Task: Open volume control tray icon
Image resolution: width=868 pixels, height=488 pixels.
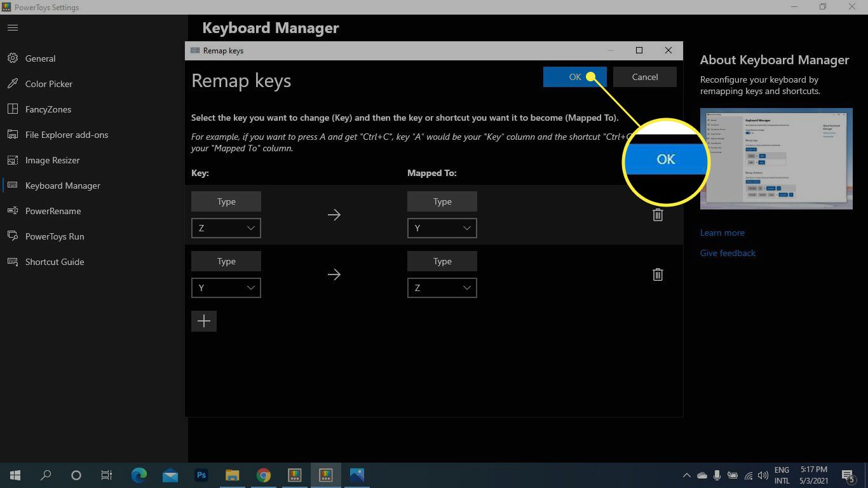Action: tap(763, 475)
